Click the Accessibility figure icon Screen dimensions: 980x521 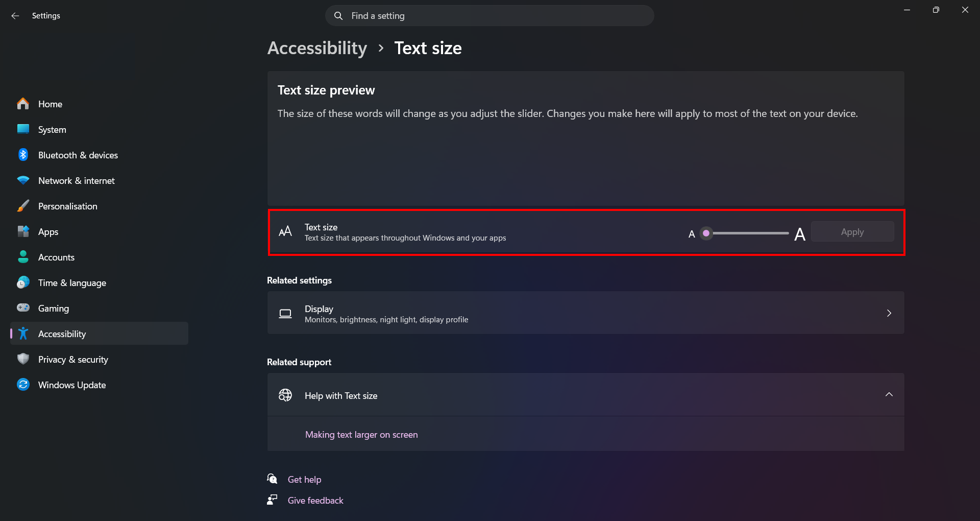click(x=23, y=334)
